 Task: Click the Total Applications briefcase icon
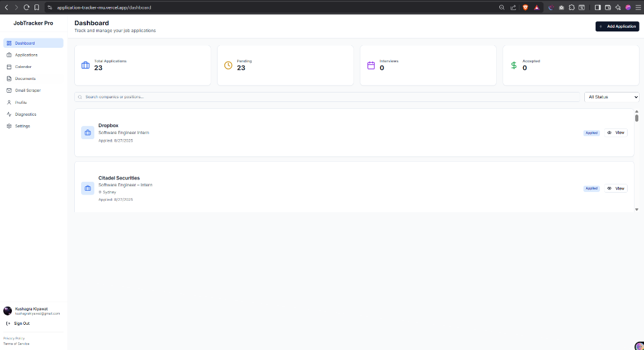(86, 65)
